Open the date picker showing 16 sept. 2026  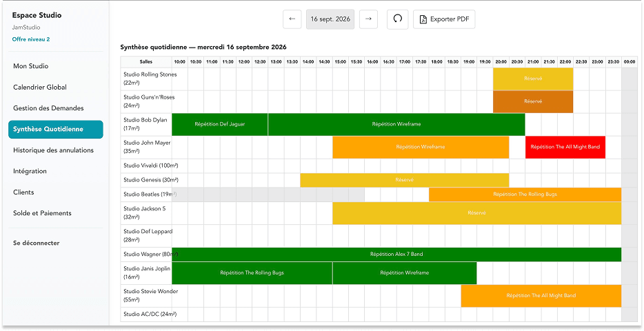click(330, 19)
